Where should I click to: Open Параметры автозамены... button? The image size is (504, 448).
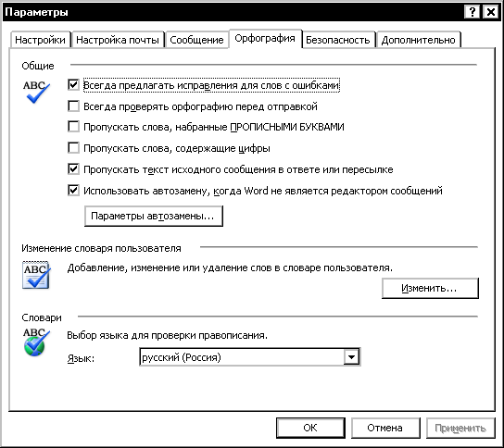point(153,216)
